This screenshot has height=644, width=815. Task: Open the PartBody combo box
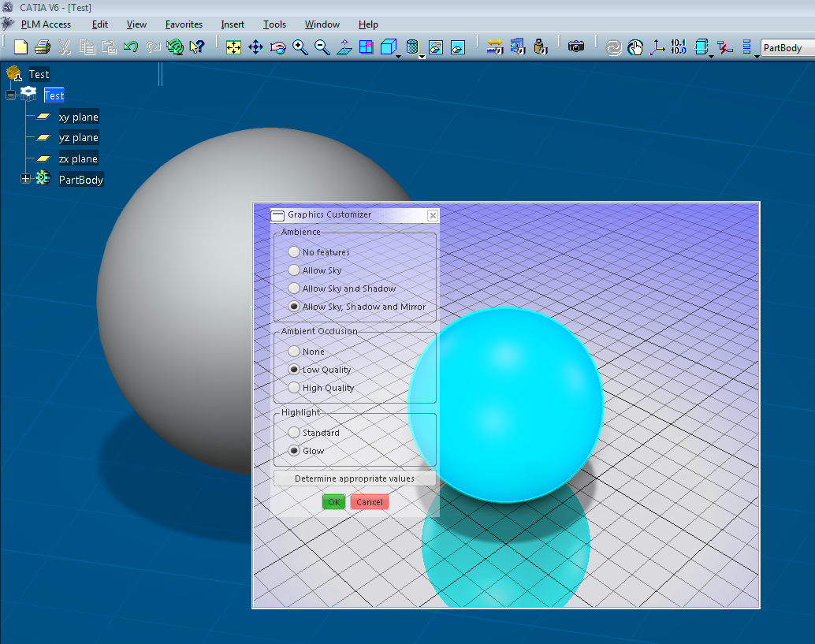(x=787, y=48)
